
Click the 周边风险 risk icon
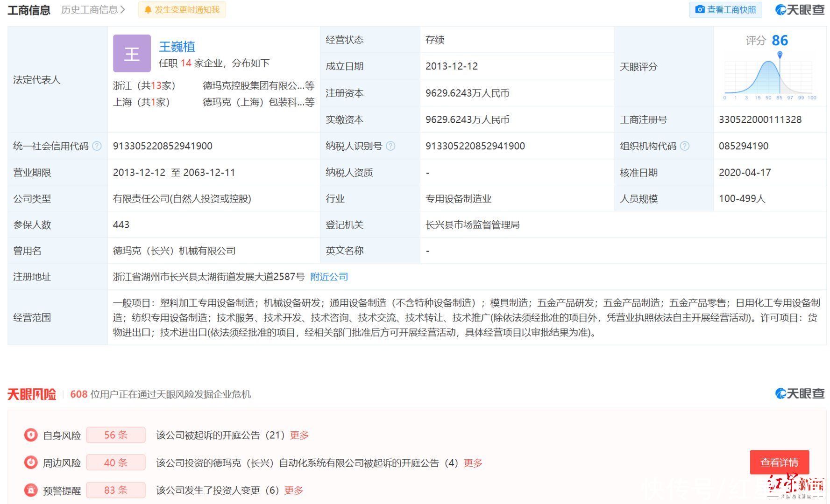(31, 462)
